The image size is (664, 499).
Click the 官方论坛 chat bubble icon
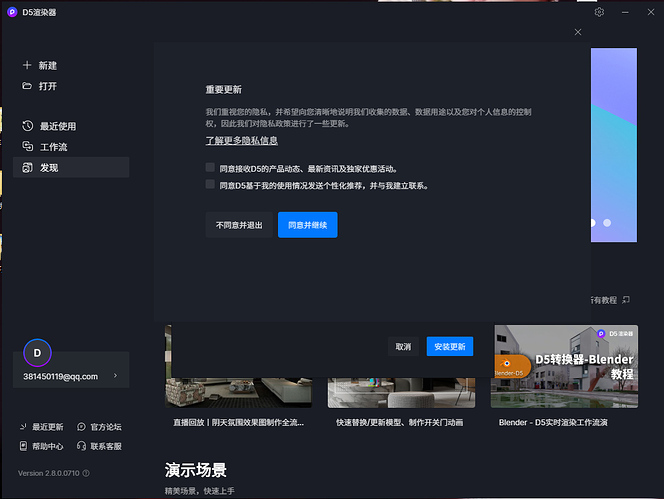pyautogui.click(x=81, y=427)
